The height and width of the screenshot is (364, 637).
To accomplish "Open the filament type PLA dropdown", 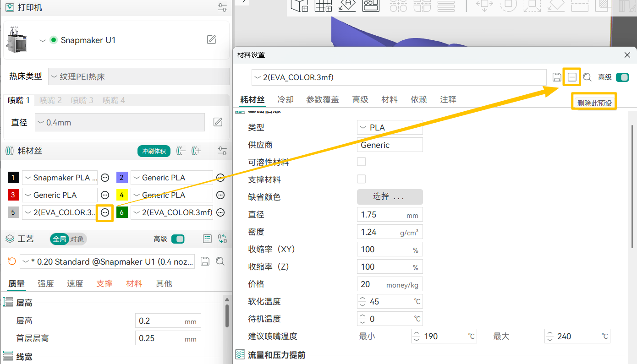I will tap(390, 127).
